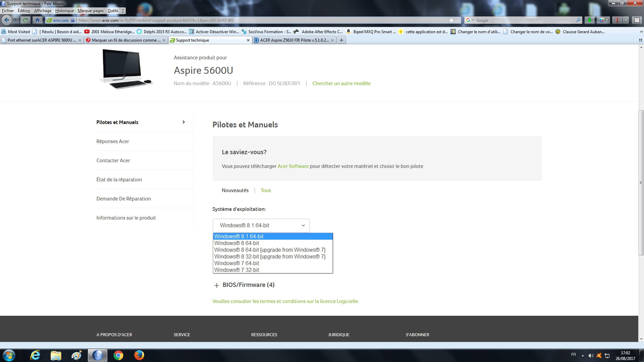This screenshot has width=644, height=362.
Task: Open the operating system dropdown box
Action: [x=261, y=225]
